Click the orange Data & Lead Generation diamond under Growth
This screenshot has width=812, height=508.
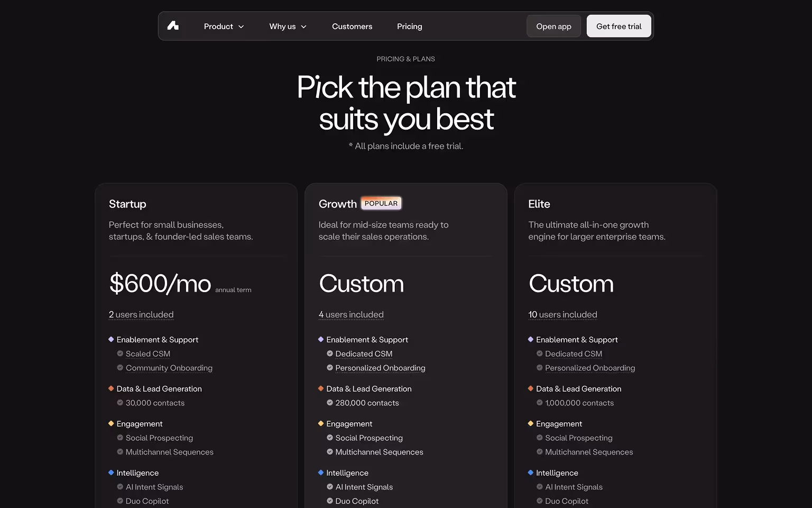(x=321, y=388)
